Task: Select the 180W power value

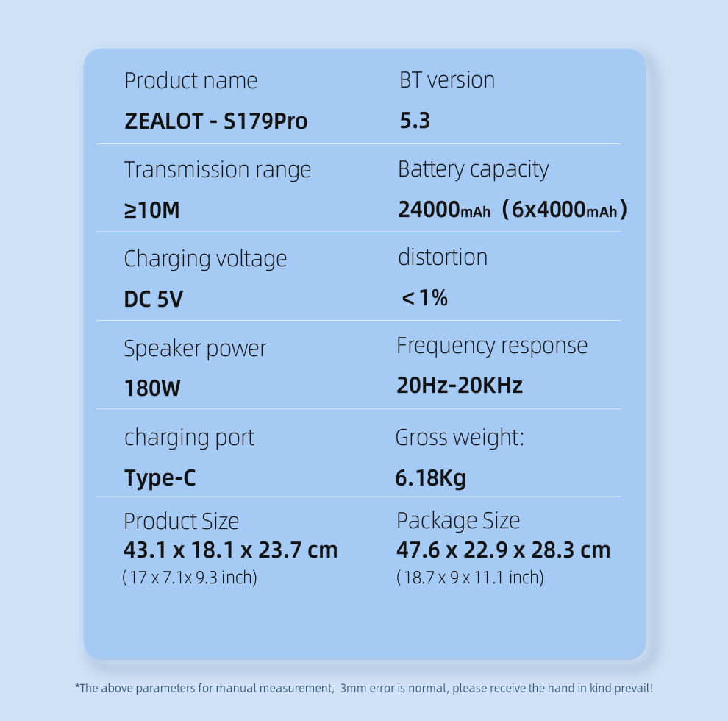Action: click(152, 388)
